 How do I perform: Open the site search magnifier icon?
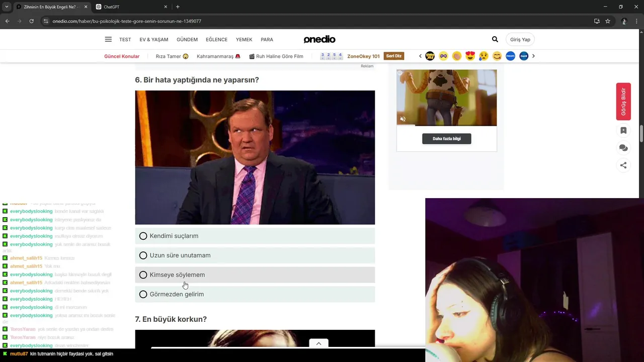[495, 39]
